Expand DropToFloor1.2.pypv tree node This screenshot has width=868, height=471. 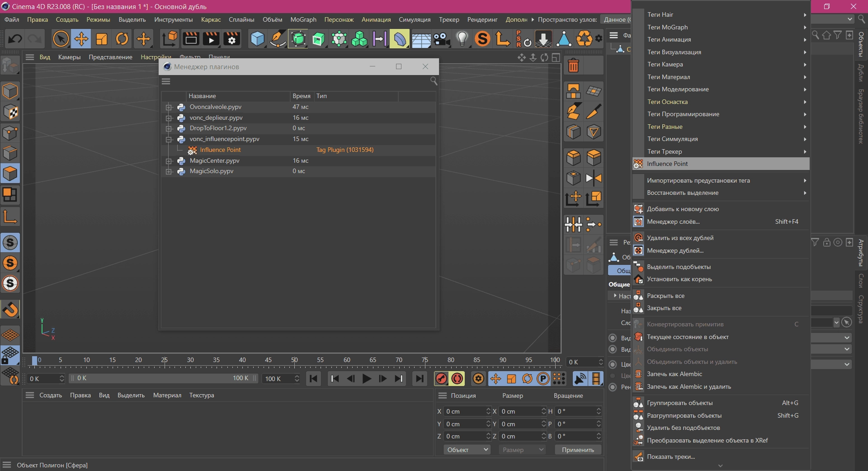point(169,128)
